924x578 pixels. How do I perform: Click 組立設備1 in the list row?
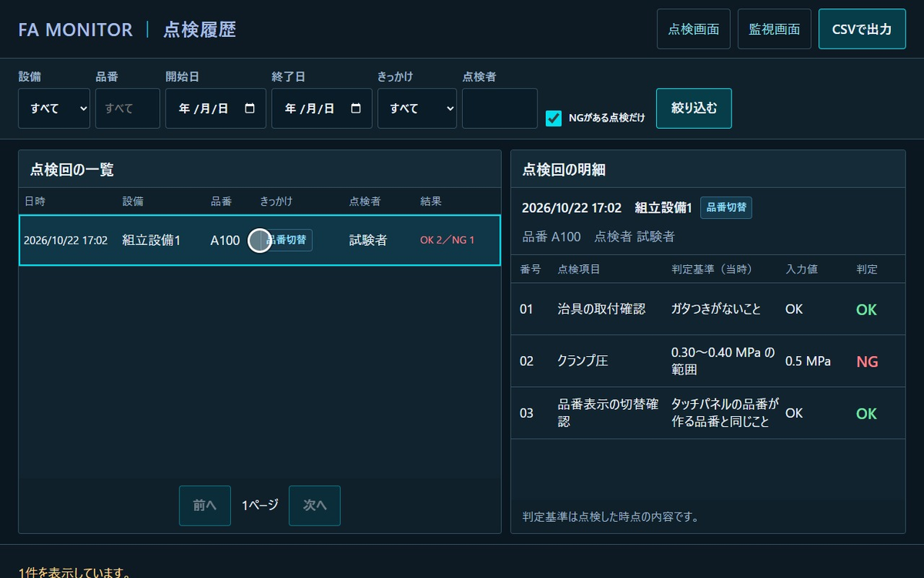pyautogui.click(x=152, y=240)
